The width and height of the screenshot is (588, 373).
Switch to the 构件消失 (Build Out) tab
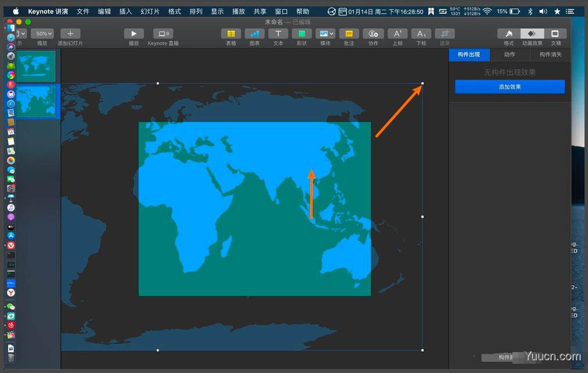pyautogui.click(x=550, y=55)
